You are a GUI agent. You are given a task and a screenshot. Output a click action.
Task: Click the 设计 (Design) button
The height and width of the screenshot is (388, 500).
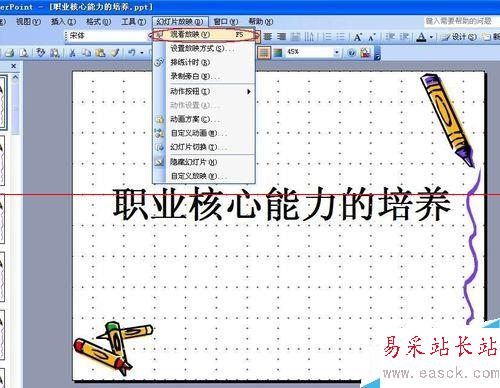(460, 37)
